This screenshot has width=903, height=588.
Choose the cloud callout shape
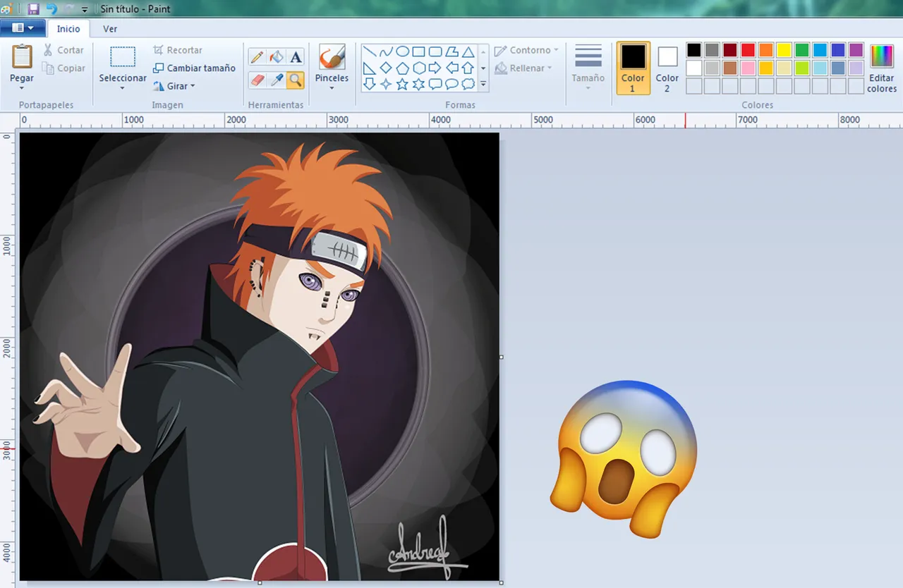[468, 84]
